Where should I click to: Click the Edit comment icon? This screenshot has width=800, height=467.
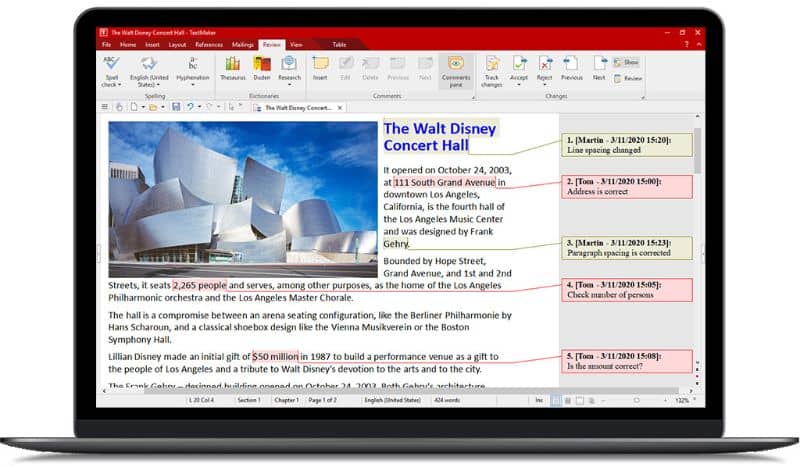345,69
